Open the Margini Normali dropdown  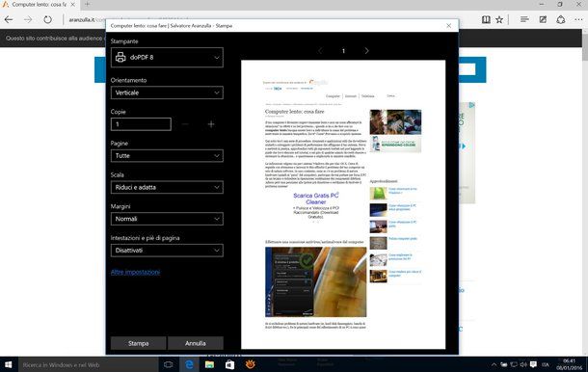[x=167, y=219]
